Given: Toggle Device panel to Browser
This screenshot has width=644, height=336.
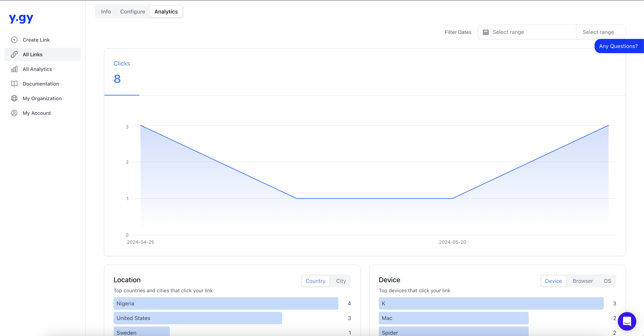Looking at the screenshot, I should point(583,281).
